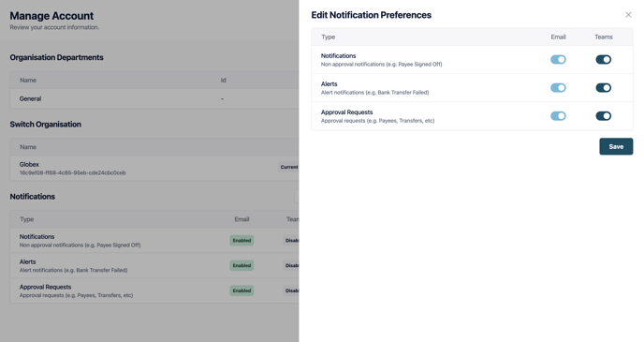The height and width of the screenshot is (342, 644).
Task: Toggle Email switch for Notifications row
Action: tap(558, 60)
